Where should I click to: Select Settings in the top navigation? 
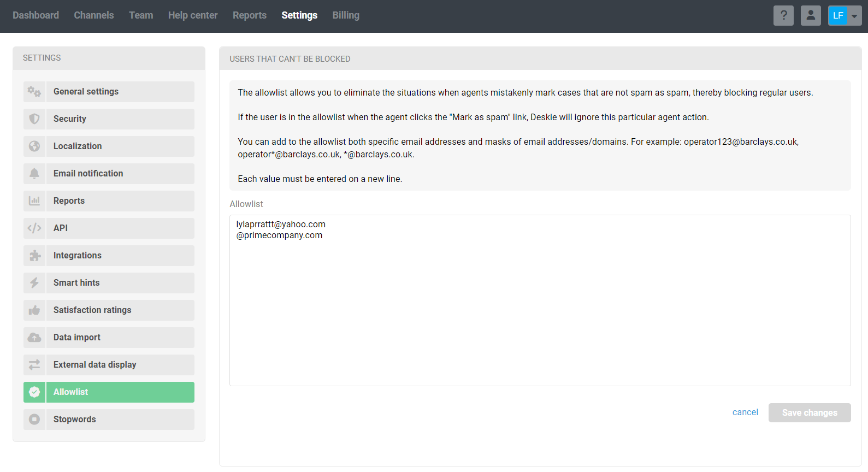point(299,15)
